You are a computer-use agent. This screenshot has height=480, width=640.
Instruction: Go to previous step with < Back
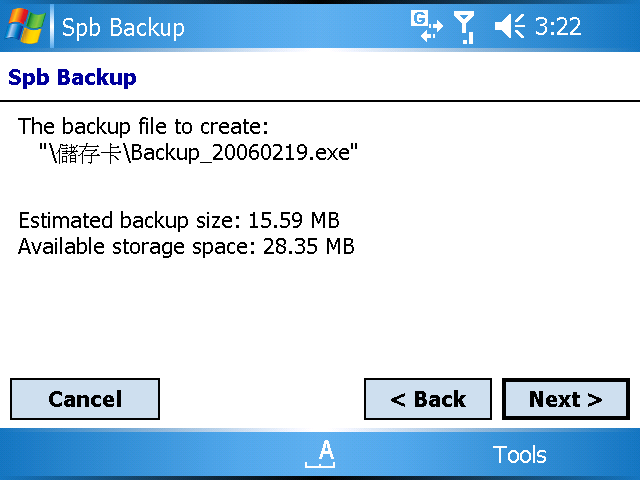[x=428, y=399]
